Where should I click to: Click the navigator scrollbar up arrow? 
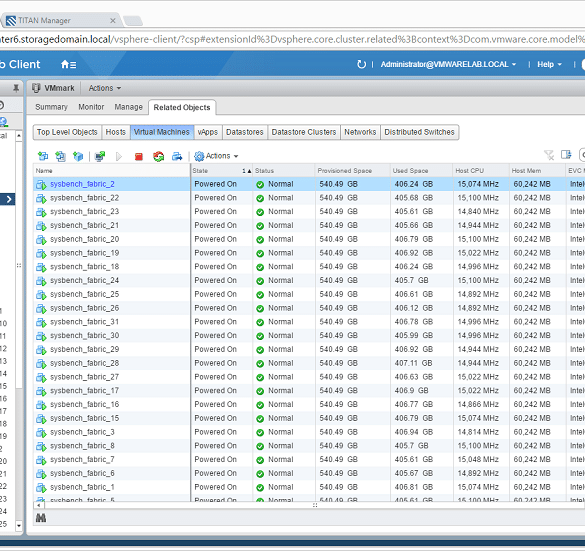pyautogui.click(x=19, y=136)
